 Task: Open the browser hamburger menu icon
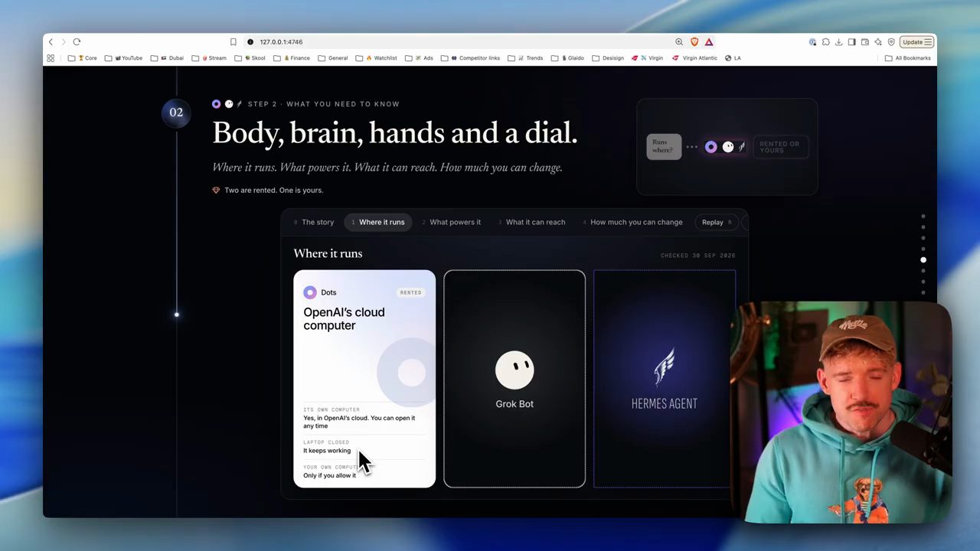click(928, 42)
